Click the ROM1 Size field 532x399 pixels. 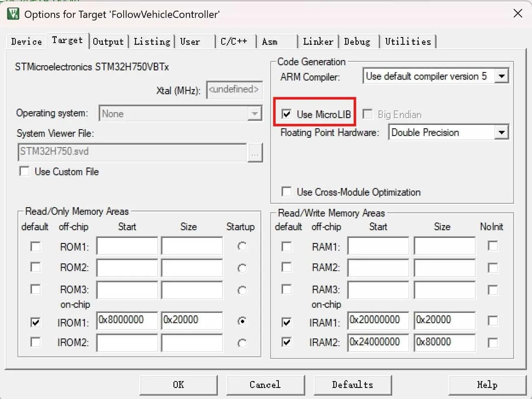point(192,246)
